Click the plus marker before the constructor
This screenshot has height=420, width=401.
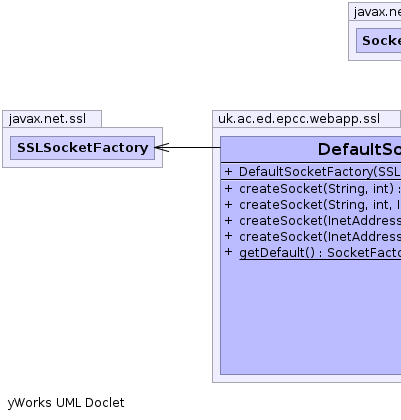click(x=228, y=171)
